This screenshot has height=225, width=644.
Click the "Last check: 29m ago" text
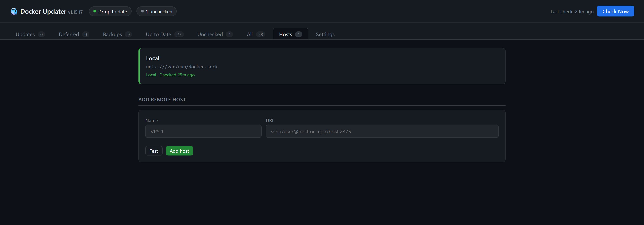(572, 12)
